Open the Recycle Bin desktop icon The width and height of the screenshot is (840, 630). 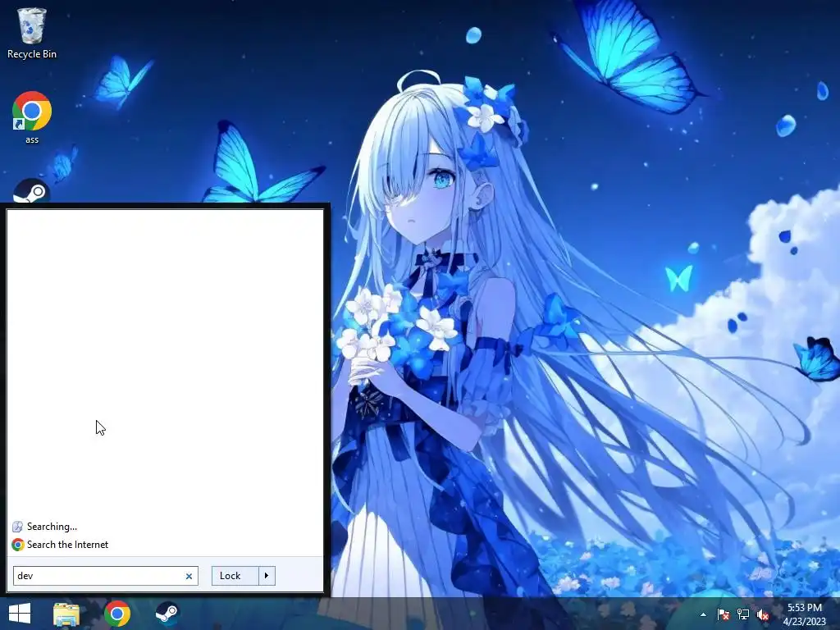[32, 33]
